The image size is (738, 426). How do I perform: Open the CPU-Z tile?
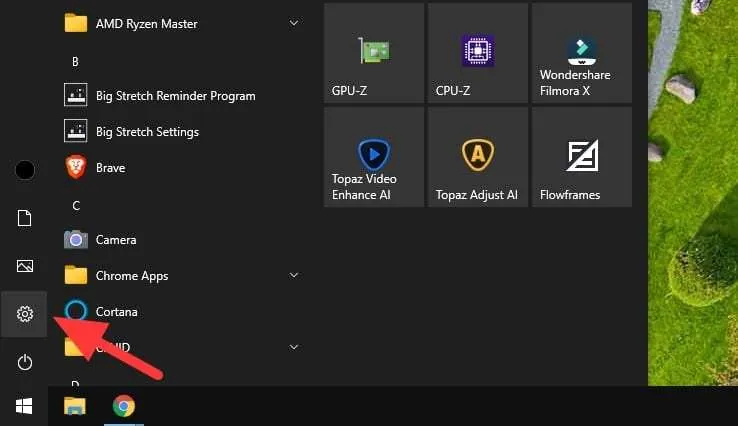tap(478, 53)
